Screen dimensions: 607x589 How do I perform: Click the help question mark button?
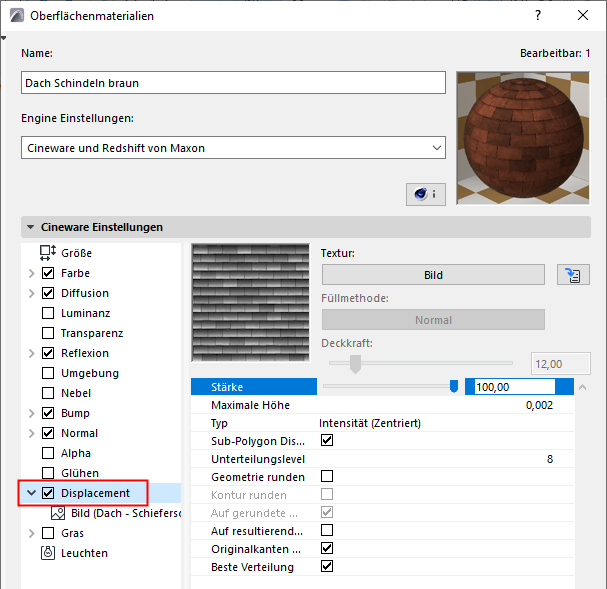538,15
